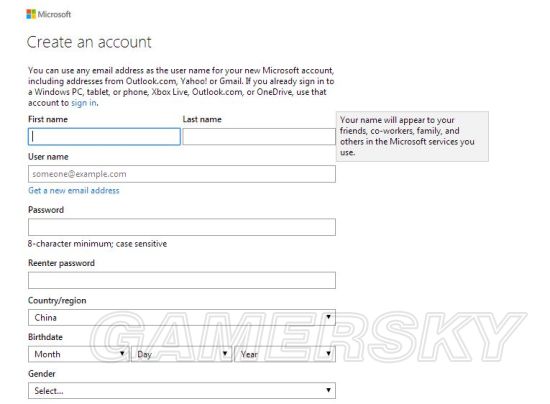Click the Year dropdown arrow
This screenshot has height=404, width=550.
click(328, 354)
